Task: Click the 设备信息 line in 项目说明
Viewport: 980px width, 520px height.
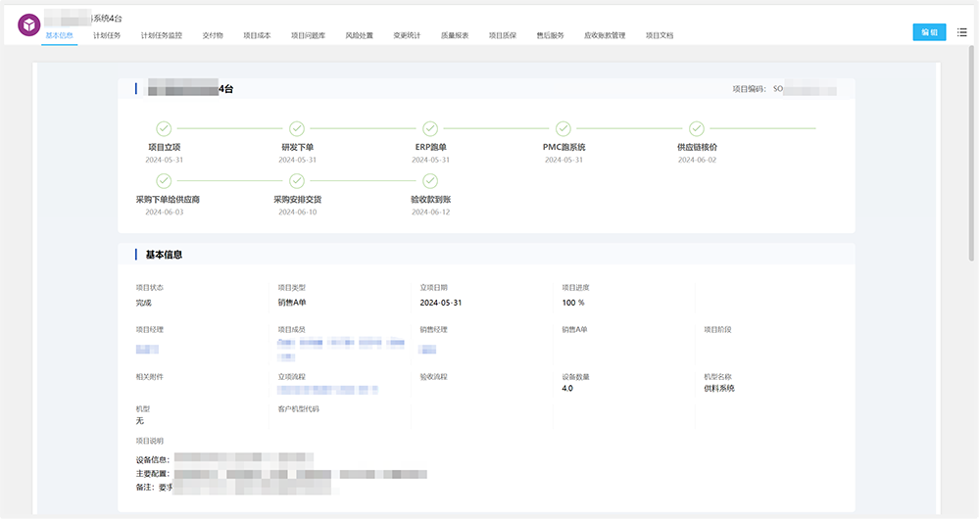Action: coord(224,459)
